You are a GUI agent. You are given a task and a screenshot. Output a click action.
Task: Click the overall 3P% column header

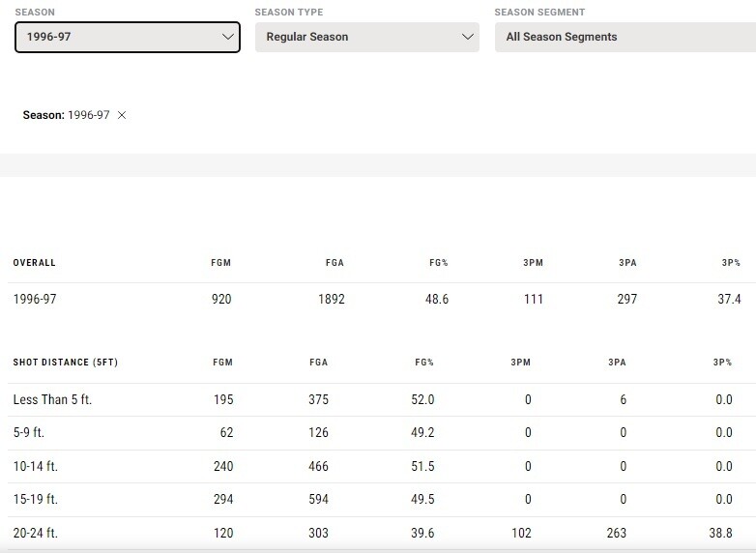tap(731, 263)
